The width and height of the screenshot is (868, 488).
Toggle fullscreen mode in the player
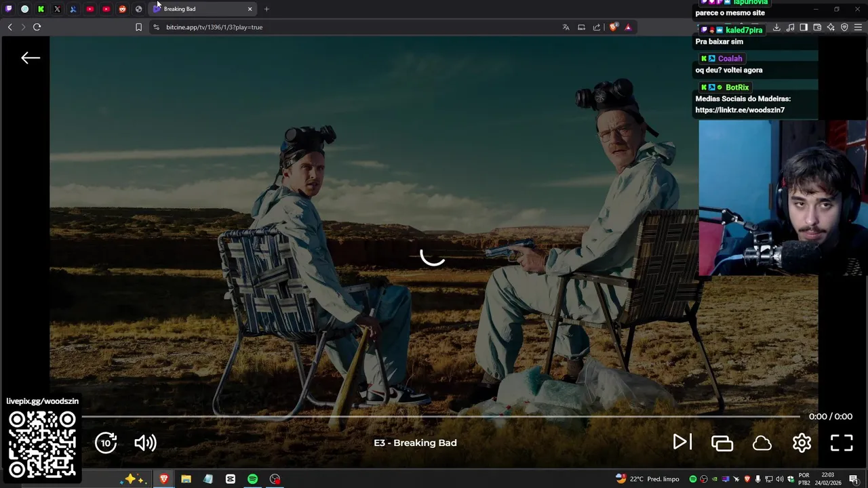pyautogui.click(x=842, y=443)
